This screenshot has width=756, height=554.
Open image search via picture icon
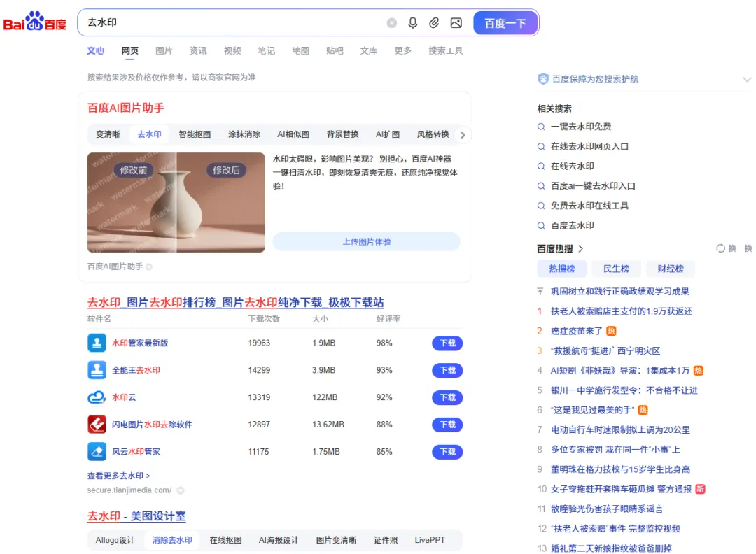(456, 22)
